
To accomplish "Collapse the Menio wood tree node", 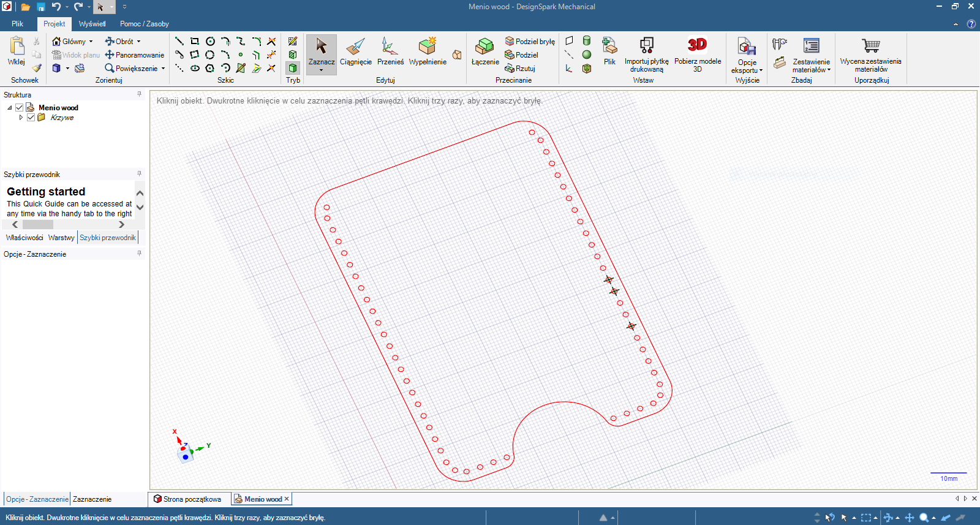I will [10, 107].
